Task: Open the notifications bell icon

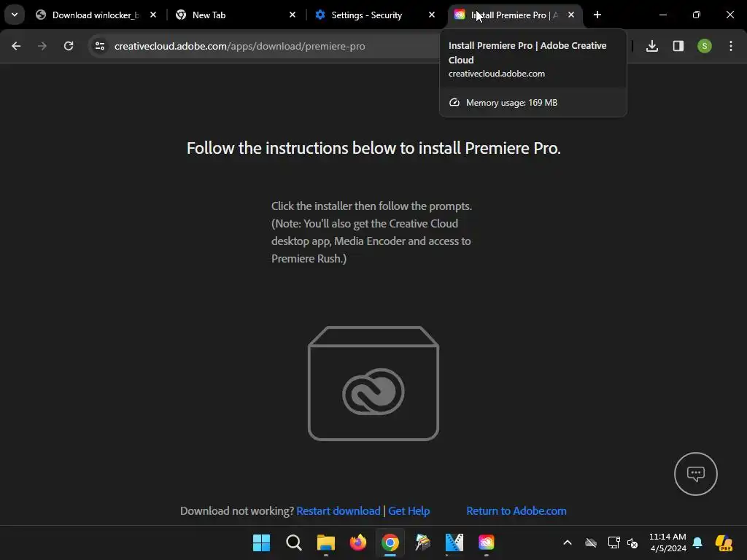Action: [x=697, y=542]
